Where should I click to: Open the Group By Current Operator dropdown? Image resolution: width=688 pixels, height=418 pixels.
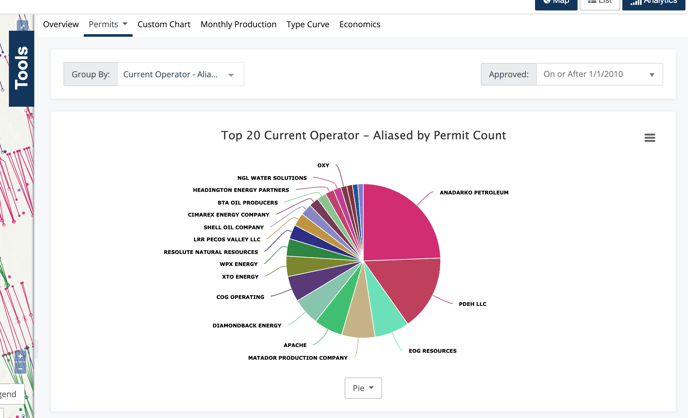(180, 74)
